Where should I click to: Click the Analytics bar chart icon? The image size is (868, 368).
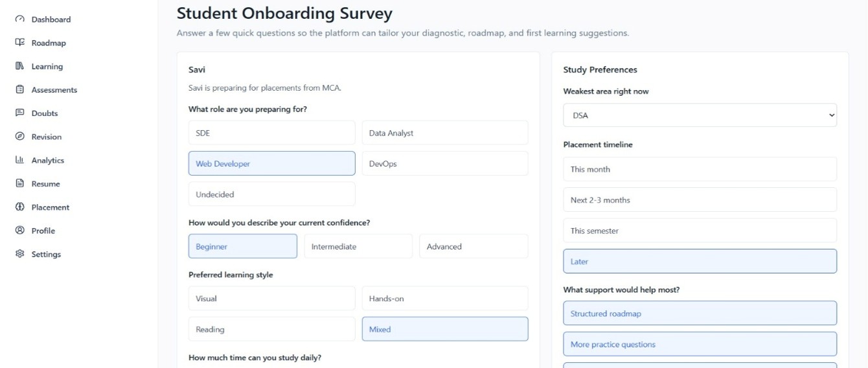point(19,160)
